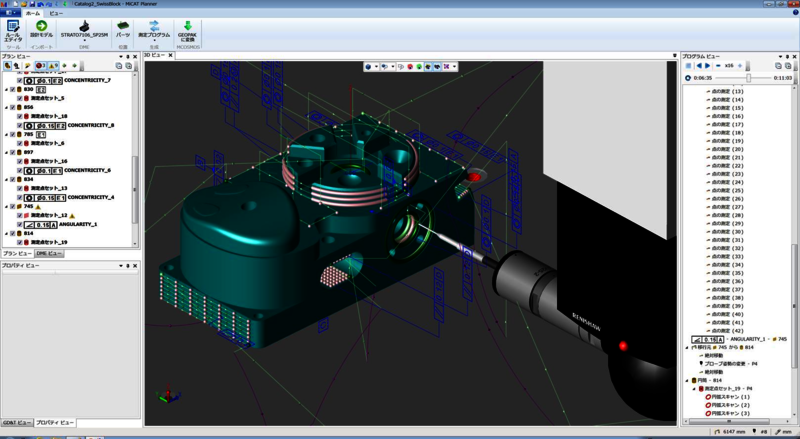Click the first feature icon in plan view toolbar
The height and width of the screenshot is (439, 800).
point(7,66)
